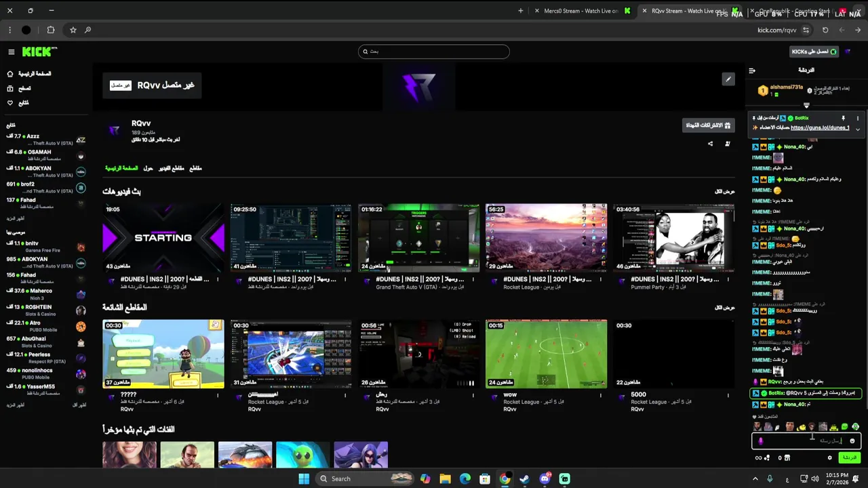The image size is (868, 488).
Task: Show more followed channels in the sidebar
Action: pos(16,218)
